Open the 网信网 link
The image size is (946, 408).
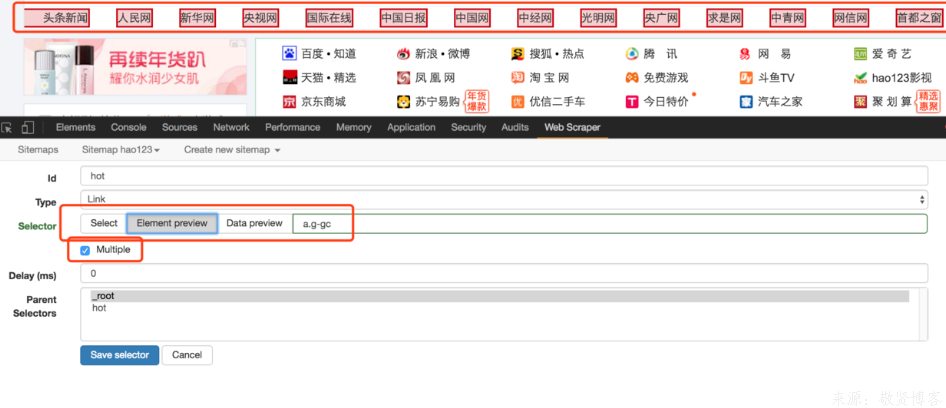point(851,19)
